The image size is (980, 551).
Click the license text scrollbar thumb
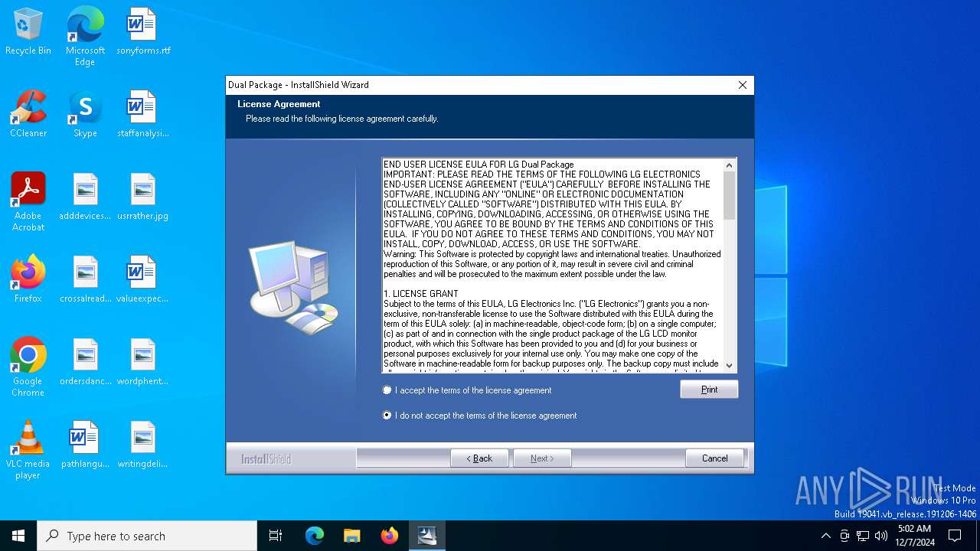[x=730, y=195]
